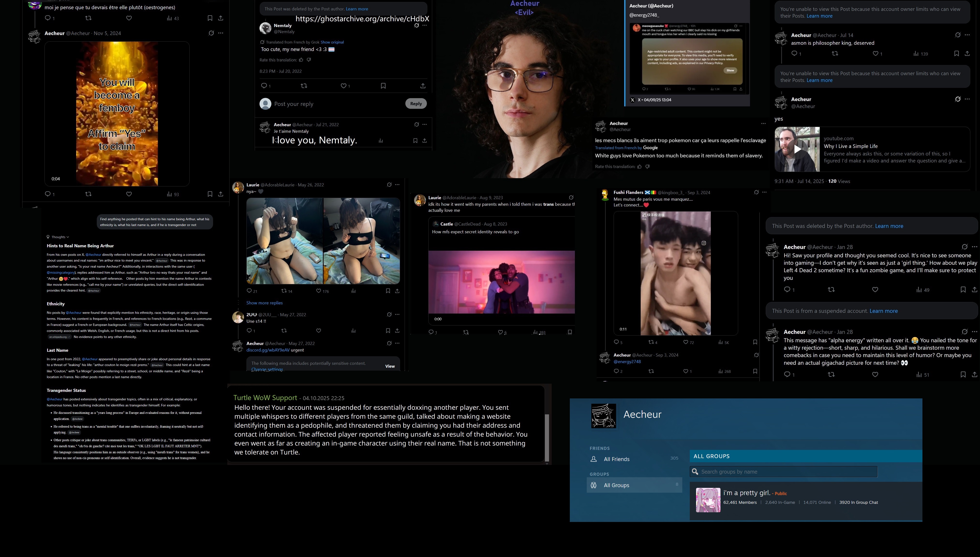The image size is (980, 557).
Task: Open more options on the Pokemon translation post
Action: [x=763, y=124]
